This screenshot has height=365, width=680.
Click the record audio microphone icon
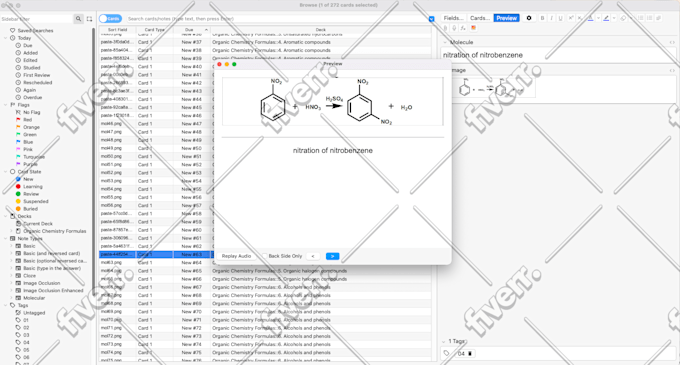click(454, 28)
